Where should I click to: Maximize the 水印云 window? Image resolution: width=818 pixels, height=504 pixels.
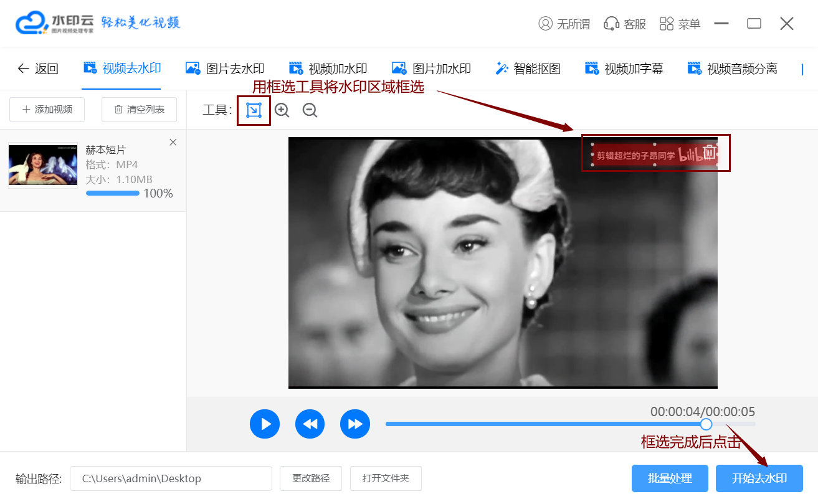coord(754,24)
